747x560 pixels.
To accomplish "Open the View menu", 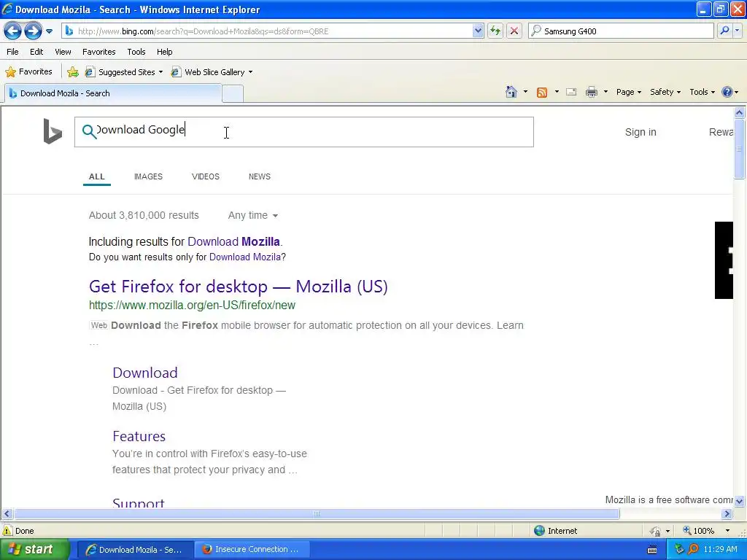I will [x=63, y=52].
